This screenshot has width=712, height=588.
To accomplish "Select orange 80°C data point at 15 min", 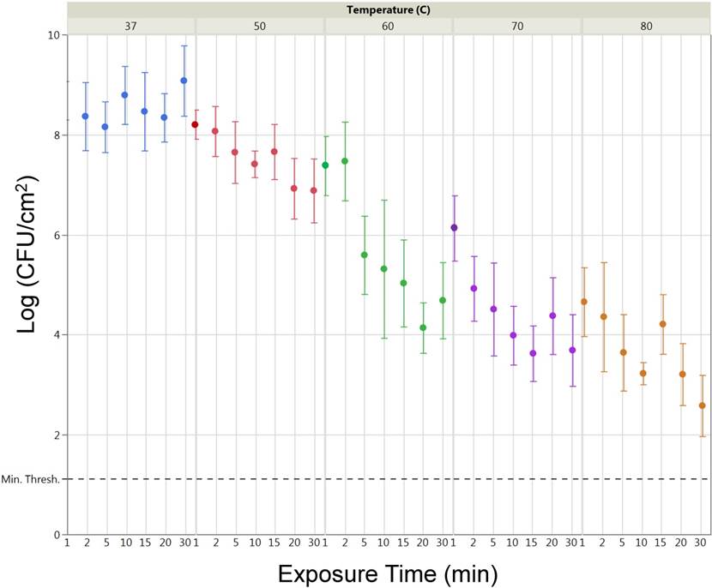I will click(x=663, y=324).
